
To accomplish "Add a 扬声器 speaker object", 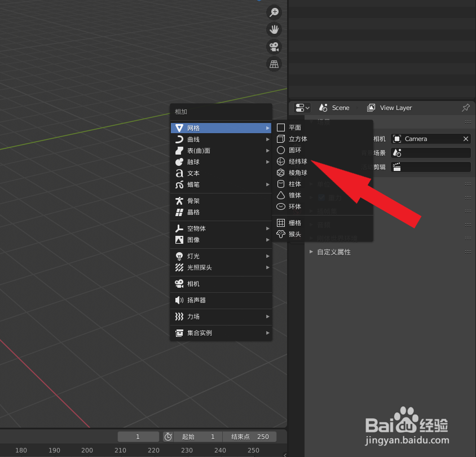I will 221,300.
